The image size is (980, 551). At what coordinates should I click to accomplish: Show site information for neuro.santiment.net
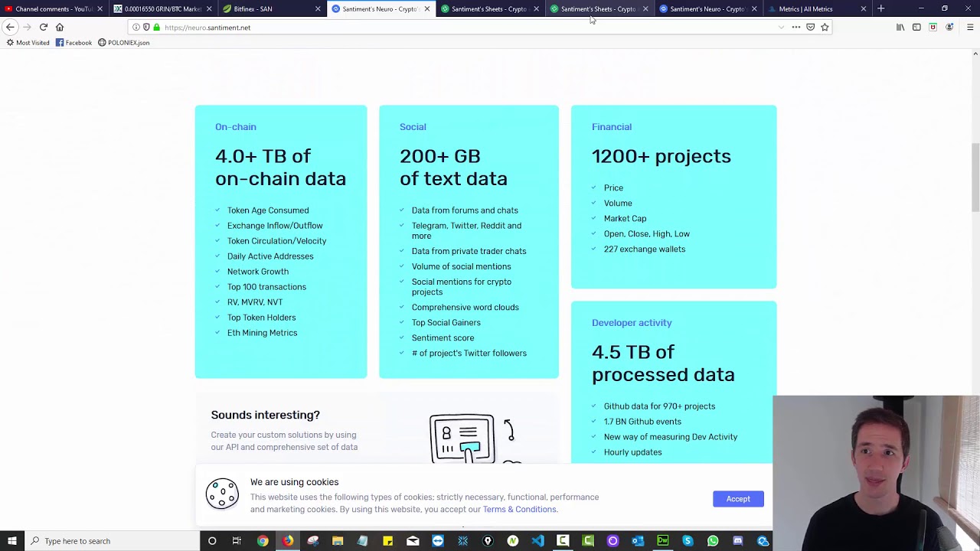click(136, 28)
